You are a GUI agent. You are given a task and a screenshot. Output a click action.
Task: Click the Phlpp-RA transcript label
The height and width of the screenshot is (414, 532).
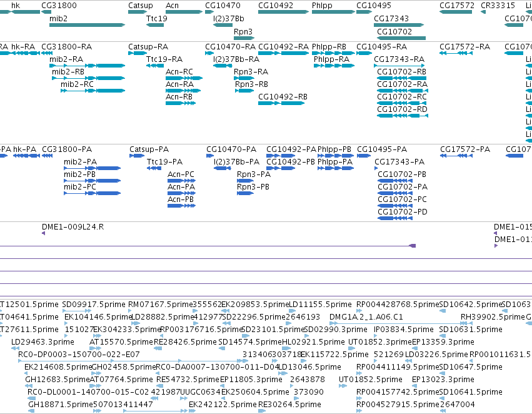tap(331, 59)
